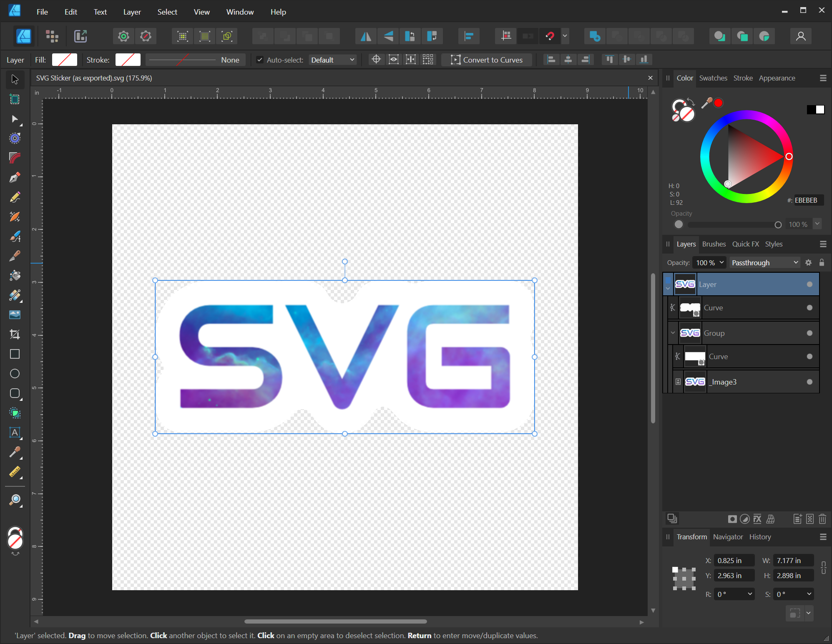Open the Auto-select Default dropdown
The height and width of the screenshot is (644, 832).
pos(332,60)
